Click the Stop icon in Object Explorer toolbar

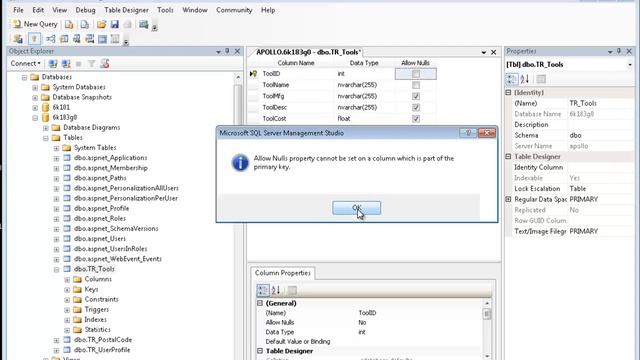(x=79, y=64)
